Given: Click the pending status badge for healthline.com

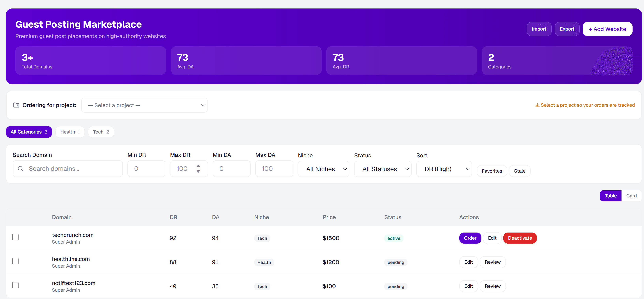Looking at the screenshot, I should click(x=396, y=262).
